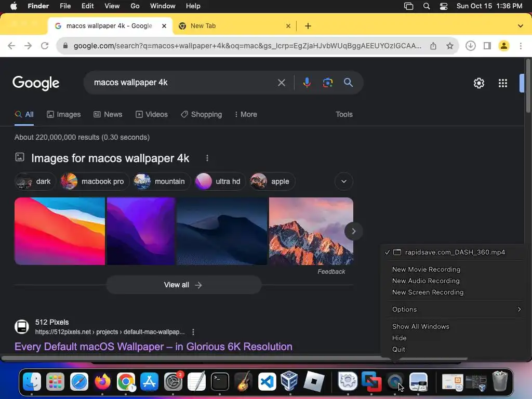Open App Store from the Dock

[x=149, y=381]
